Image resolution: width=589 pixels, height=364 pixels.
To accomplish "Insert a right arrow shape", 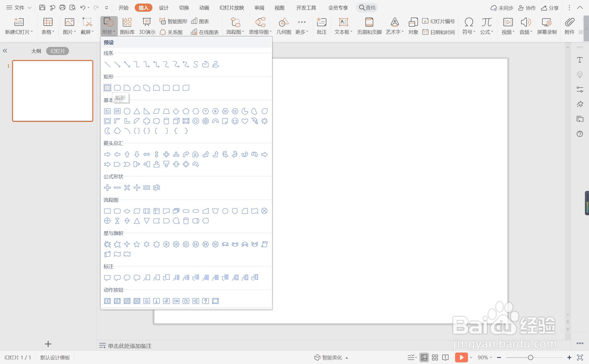I will (x=107, y=155).
